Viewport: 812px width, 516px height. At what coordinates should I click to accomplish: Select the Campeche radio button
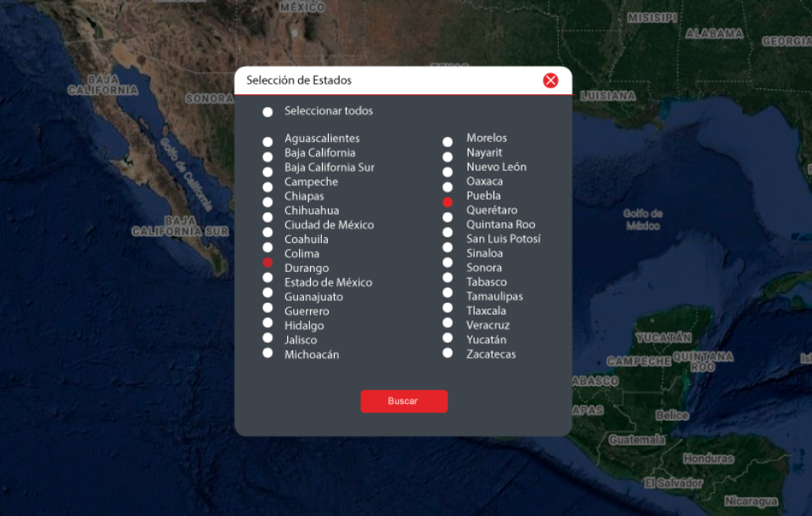268,186
